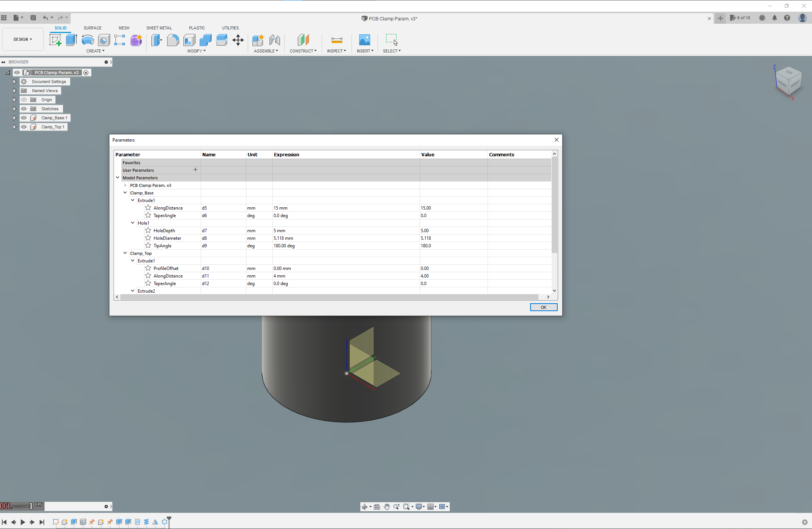Switch to the SHEET METAL tab

[x=159, y=28]
